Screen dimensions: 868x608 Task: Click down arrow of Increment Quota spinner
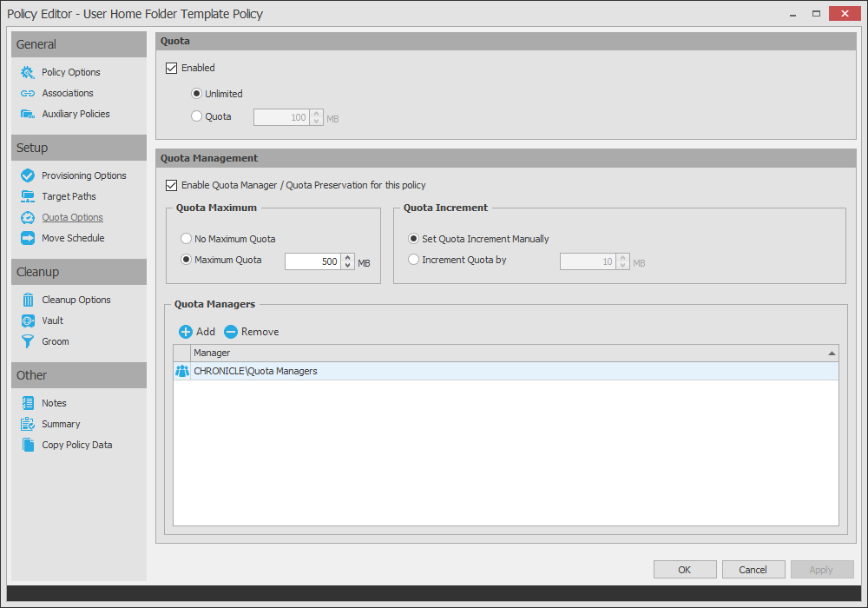point(622,265)
